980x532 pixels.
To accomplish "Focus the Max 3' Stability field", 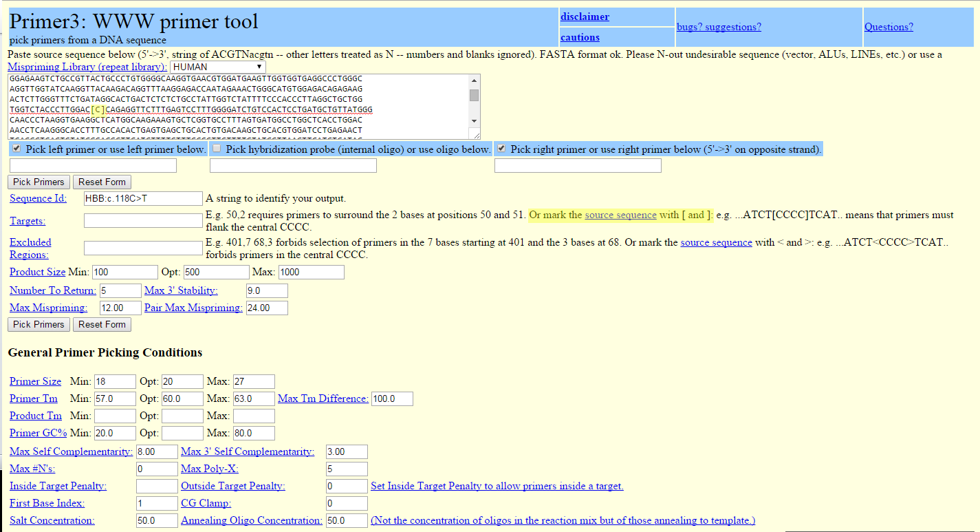I will click(x=267, y=290).
